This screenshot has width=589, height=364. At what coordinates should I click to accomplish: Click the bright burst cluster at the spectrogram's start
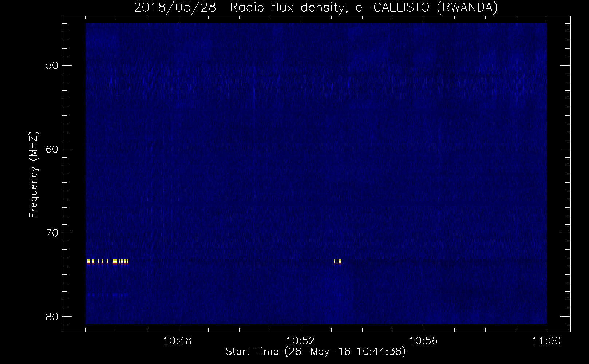(107, 261)
